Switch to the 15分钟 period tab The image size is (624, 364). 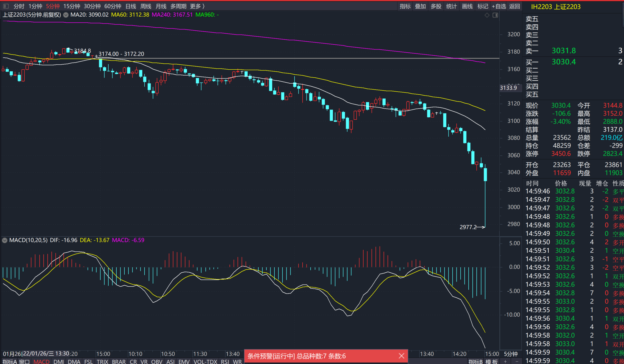point(72,6)
